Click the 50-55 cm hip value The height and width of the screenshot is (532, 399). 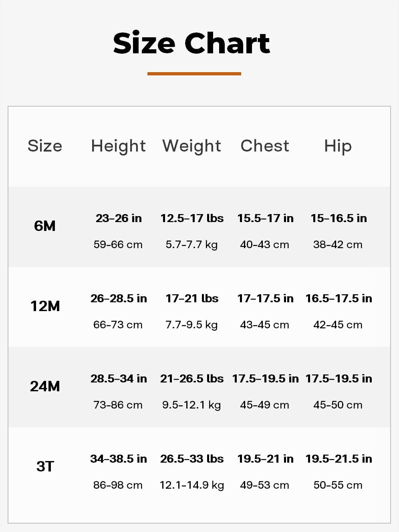click(338, 485)
